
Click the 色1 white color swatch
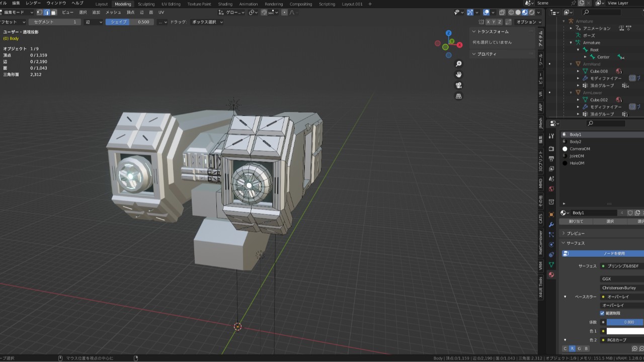pos(625,331)
